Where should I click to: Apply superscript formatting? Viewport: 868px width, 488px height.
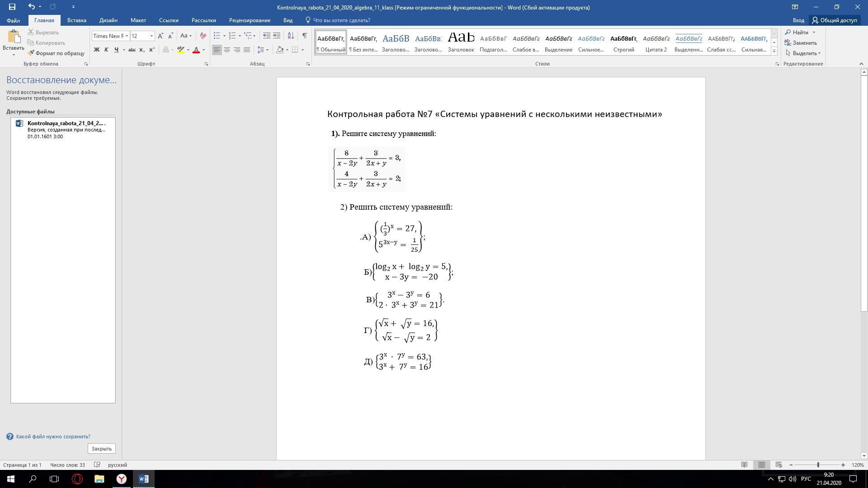tap(152, 50)
